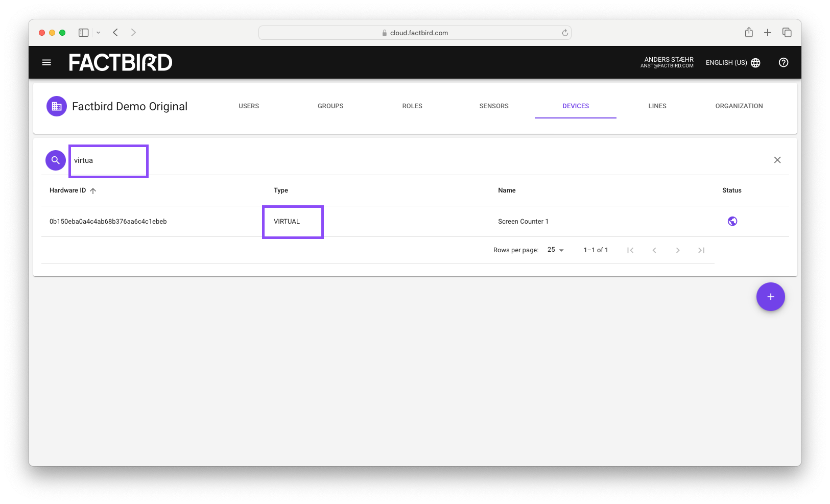Click the Anders Stæhr user account
The width and height of the screenshot is (830, 504).
point(667,62)
